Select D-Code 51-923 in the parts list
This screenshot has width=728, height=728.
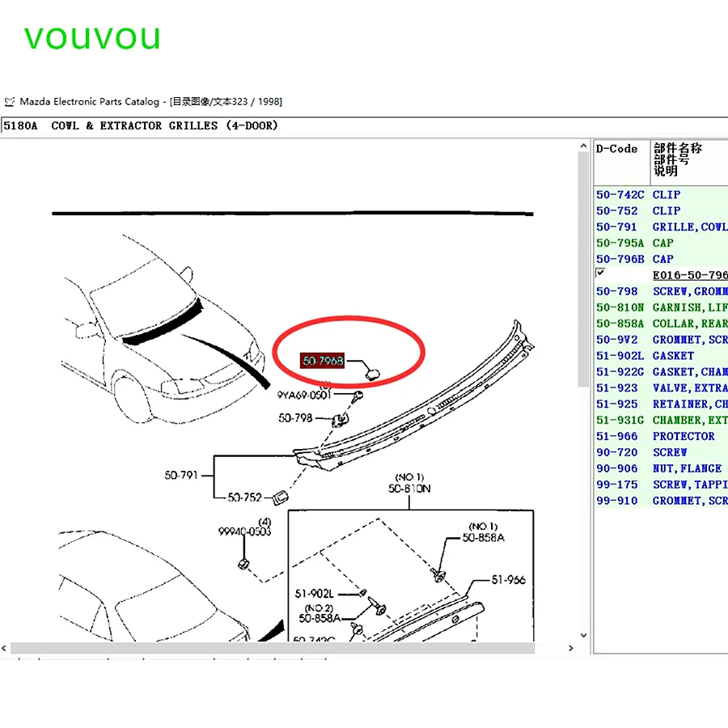tap(616, 388)
